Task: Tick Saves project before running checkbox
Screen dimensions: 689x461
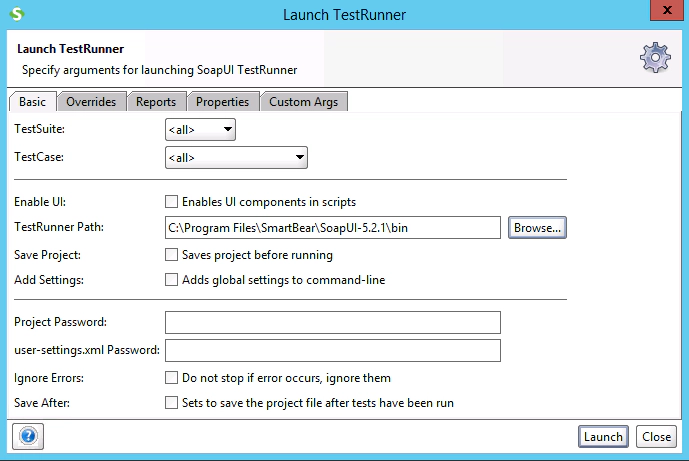Action: point(171,255)
